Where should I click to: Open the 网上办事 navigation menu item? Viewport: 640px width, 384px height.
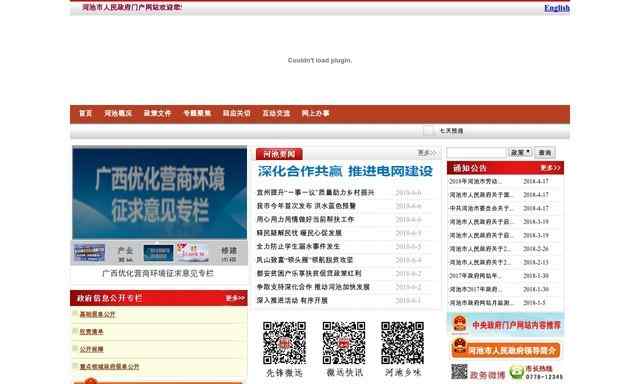(316, 113)
